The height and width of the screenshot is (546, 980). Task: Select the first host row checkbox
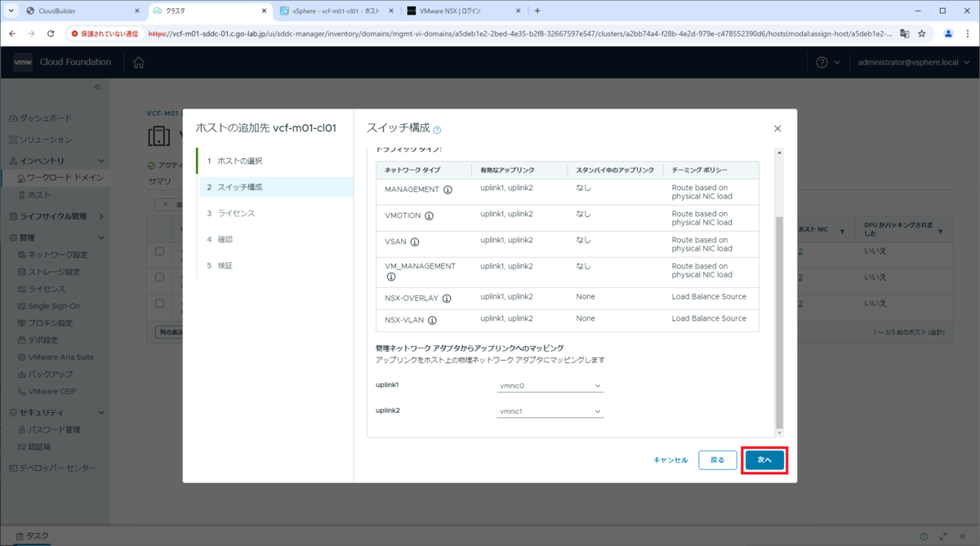[160, 251]
